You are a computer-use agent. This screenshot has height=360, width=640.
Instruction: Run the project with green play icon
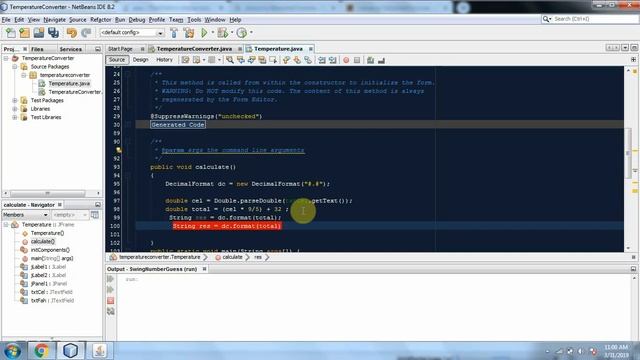204,33
